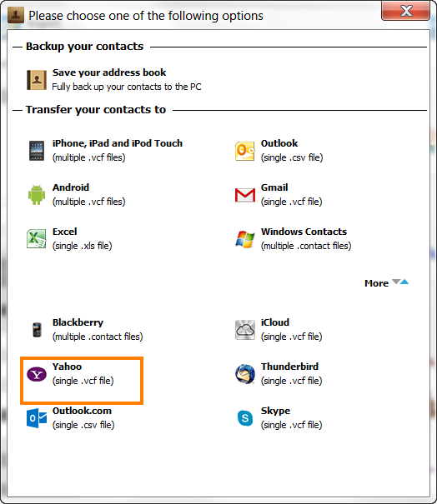Click the More label text
The height and width of the screenshot is (504, 437).
[376, 283]
